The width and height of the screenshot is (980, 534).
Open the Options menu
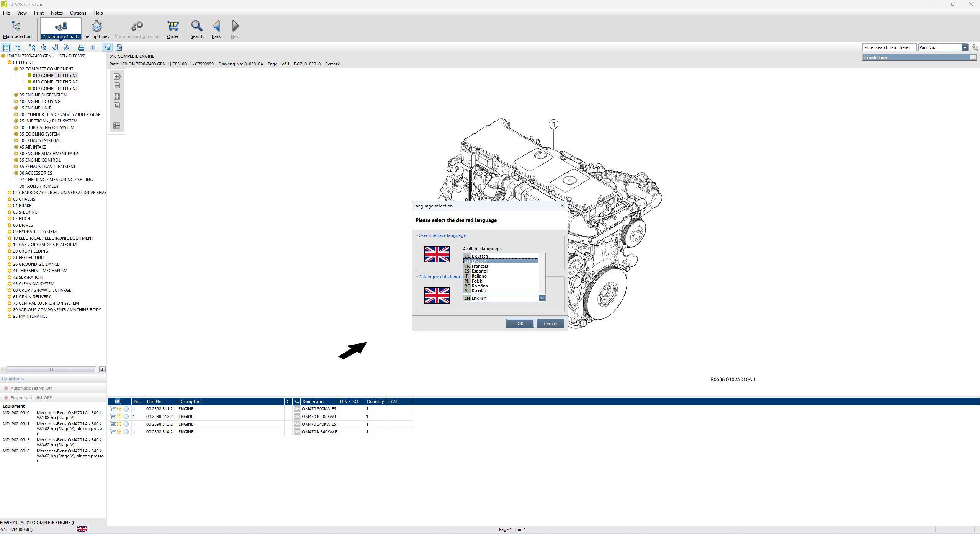tap(78, 13)
